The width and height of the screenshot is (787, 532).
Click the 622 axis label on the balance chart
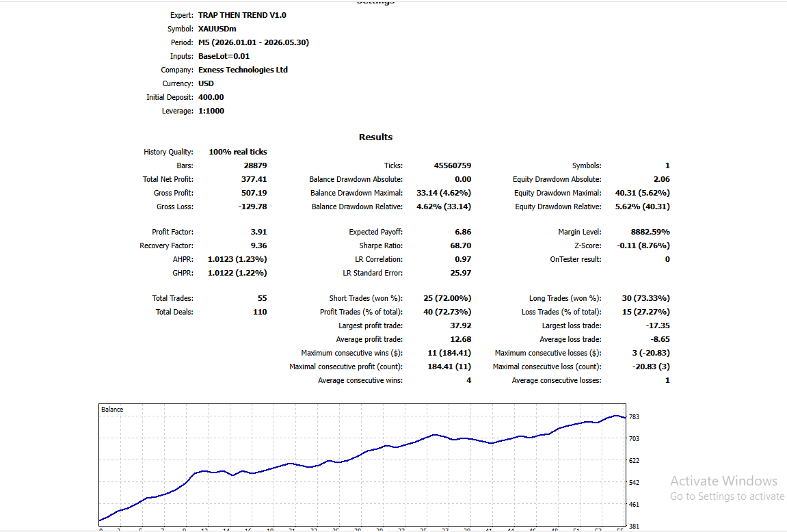click(634, 461)
